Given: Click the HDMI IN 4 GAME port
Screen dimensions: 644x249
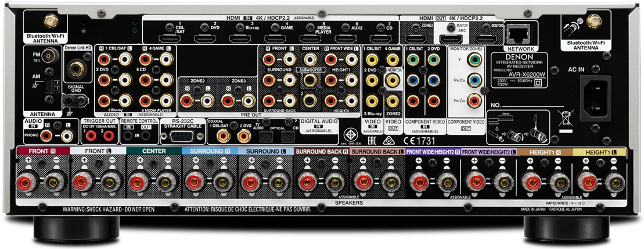Looking at the screenshot, I should (275, 39).
